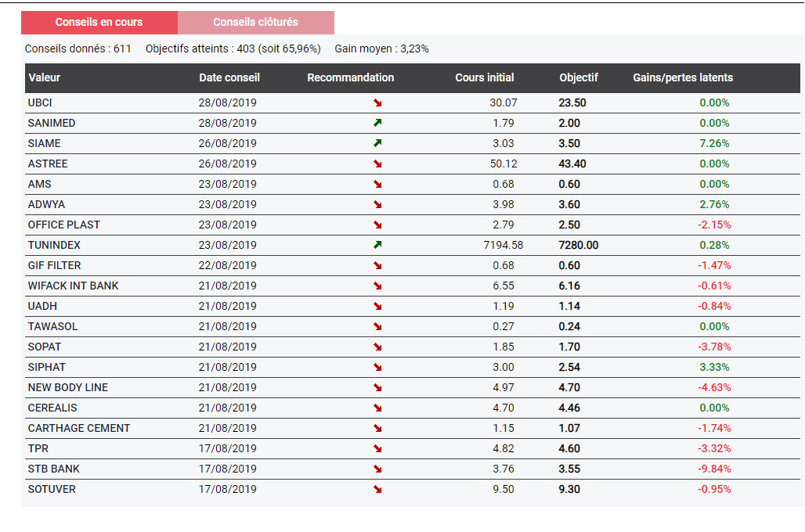Click the red arrow in OFFICE PLAST row
This screenshot has height=532, width=805.
378,225
